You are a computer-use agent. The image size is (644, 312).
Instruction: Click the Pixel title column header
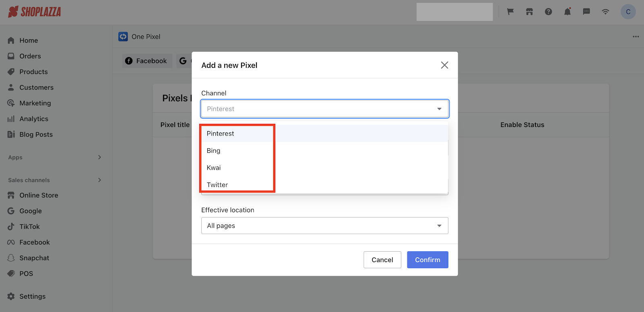175,125
